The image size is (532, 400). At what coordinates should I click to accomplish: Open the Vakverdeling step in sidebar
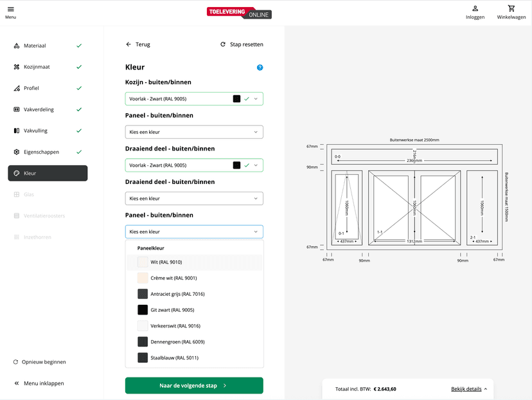(39, 109)
